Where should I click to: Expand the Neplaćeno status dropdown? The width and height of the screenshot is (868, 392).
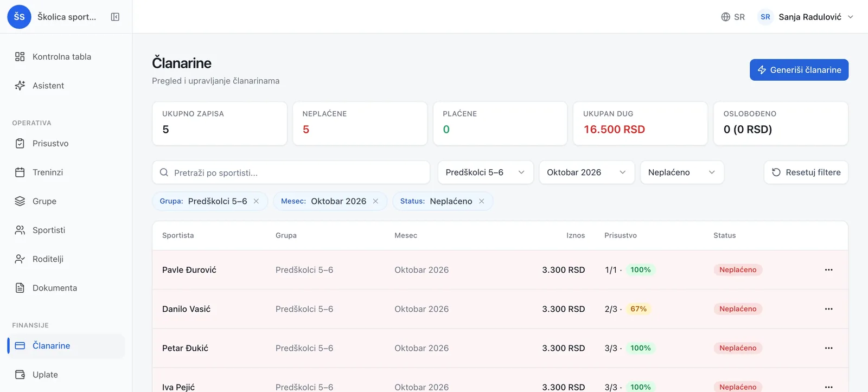682,172
